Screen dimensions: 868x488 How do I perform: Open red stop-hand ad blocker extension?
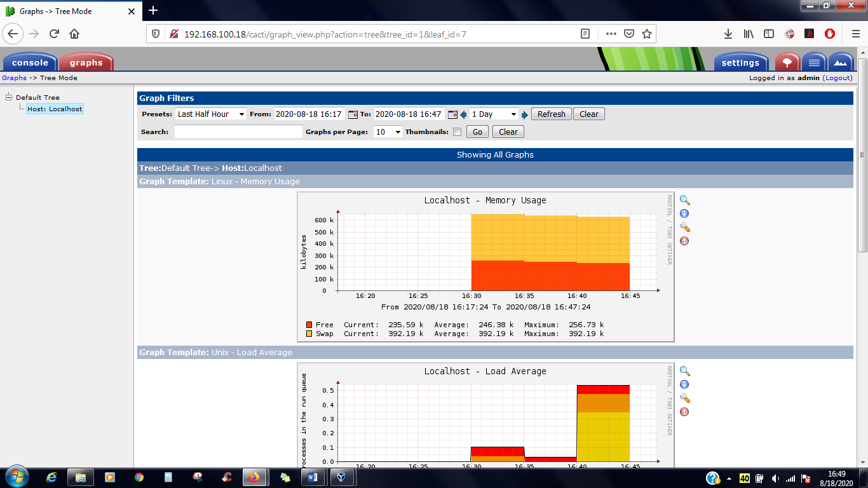[829, 34]
